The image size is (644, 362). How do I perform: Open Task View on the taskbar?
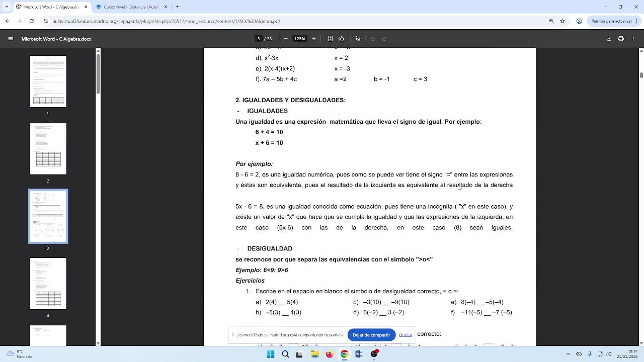299,354
